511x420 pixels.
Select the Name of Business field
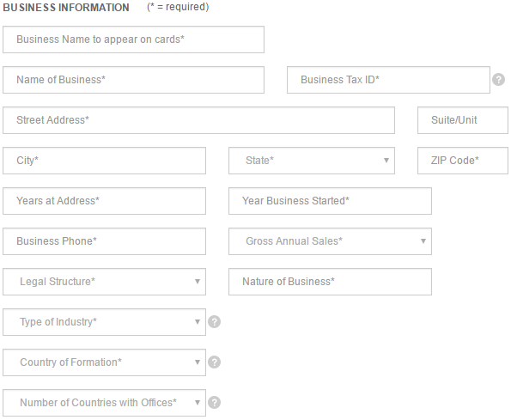point(133,80)
